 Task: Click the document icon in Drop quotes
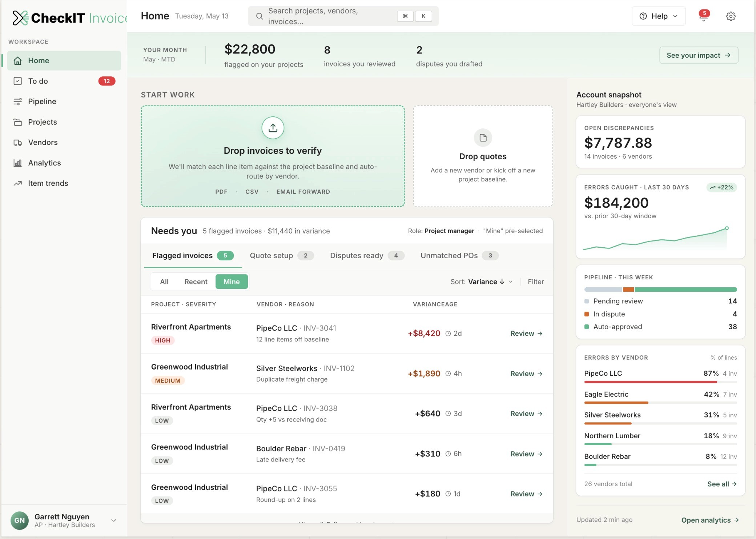[483, 138]
